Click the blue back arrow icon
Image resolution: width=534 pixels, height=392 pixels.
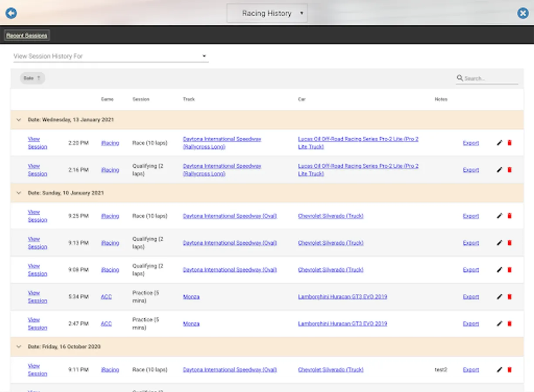(11, 13)
